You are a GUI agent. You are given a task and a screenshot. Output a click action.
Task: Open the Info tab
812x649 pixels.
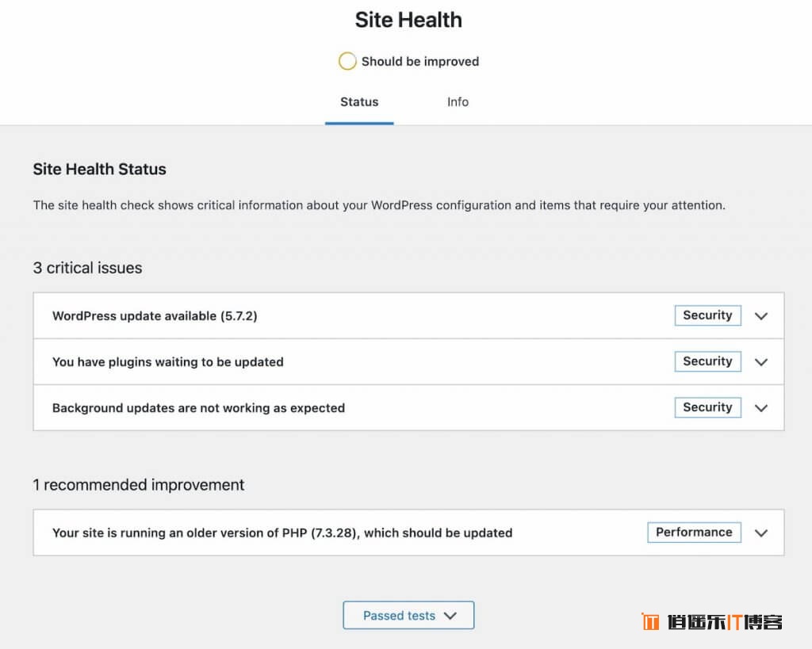coord(458,102)
